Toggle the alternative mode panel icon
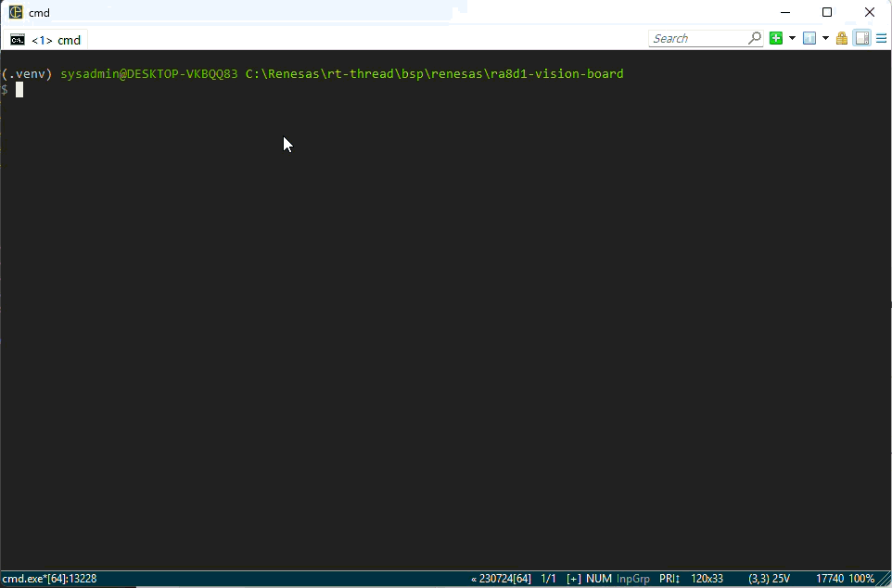This screenshot has width=892, height=588. coord(861,38)
